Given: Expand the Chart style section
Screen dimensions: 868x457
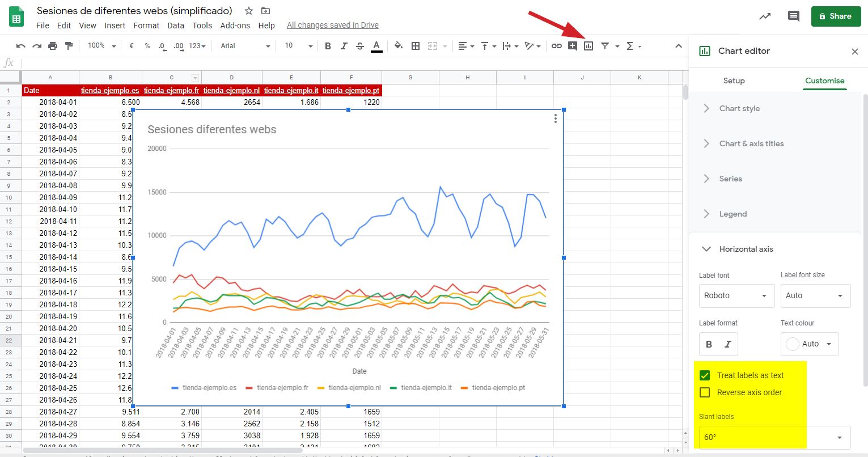Looking at the screenshot, I should [x=739, y=108].
